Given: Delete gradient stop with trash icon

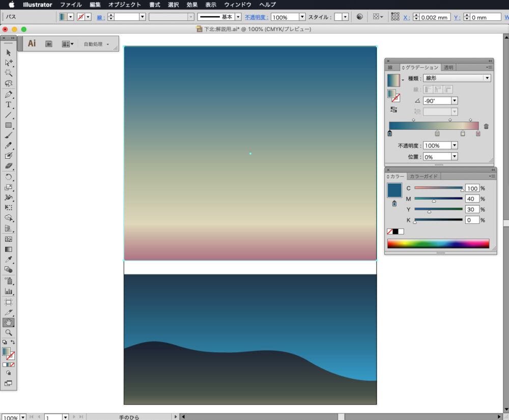Looking at the screenshot, I should (486, 126).
